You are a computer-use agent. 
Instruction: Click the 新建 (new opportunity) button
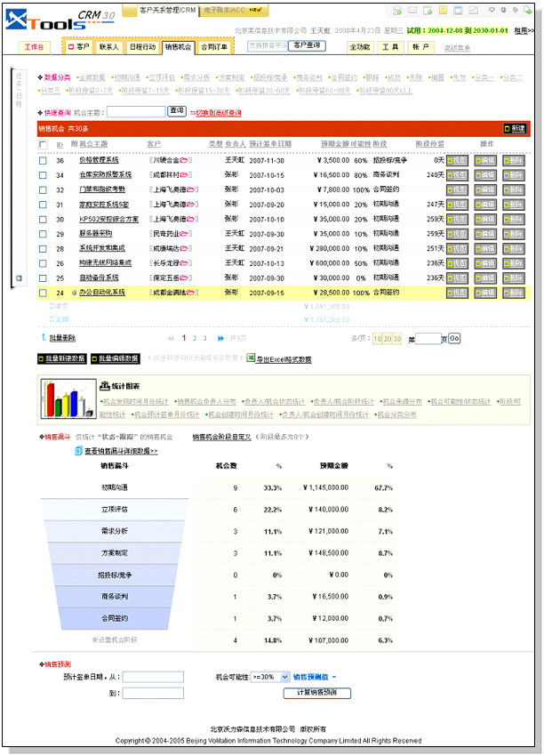tap(514, 128)
